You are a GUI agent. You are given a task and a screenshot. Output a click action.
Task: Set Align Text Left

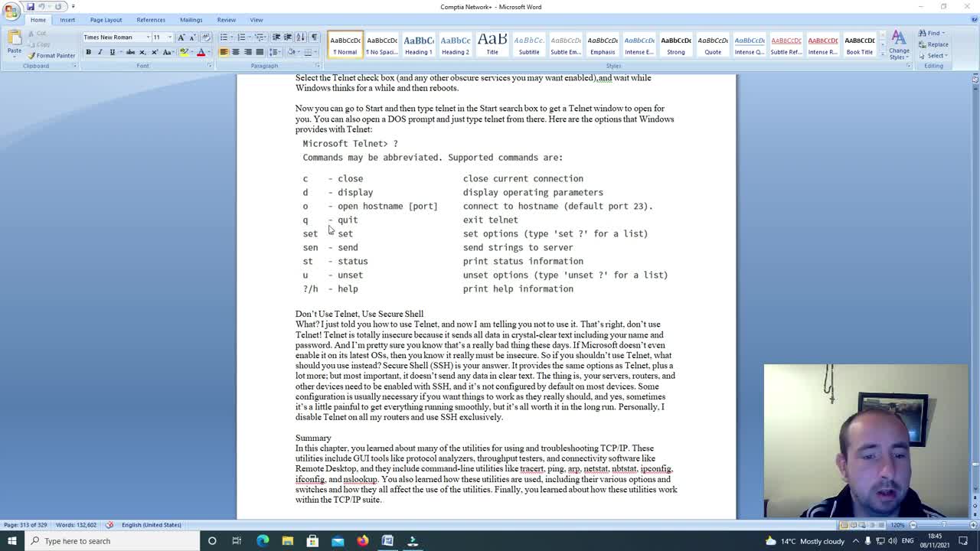(x=224, y=52)
